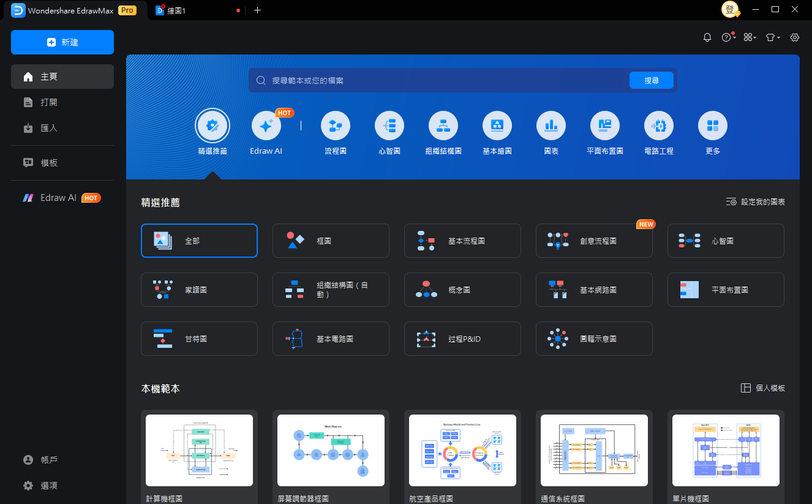
Task: Open 選項 options at sidebar bottom
Action: 62,486
